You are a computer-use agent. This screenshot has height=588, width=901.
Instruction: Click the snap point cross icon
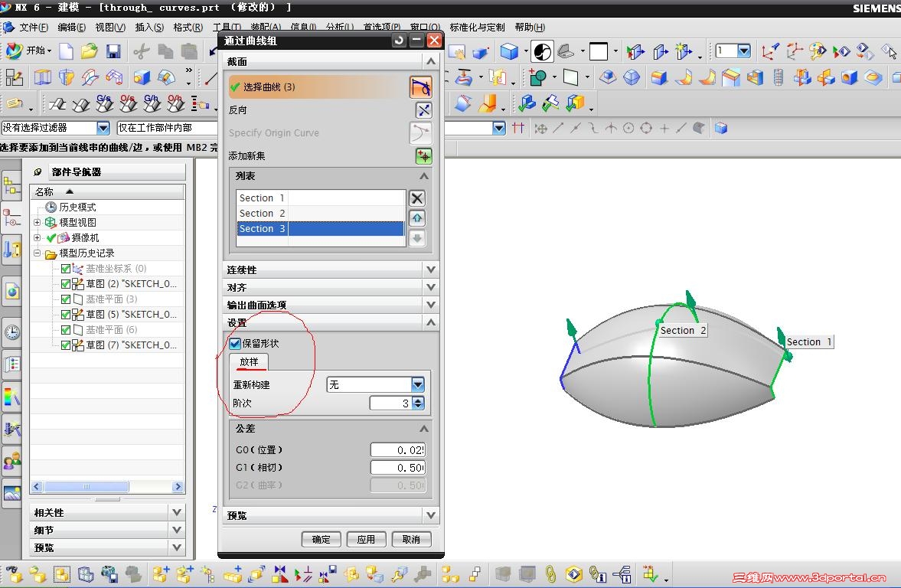tap(664, 128)
